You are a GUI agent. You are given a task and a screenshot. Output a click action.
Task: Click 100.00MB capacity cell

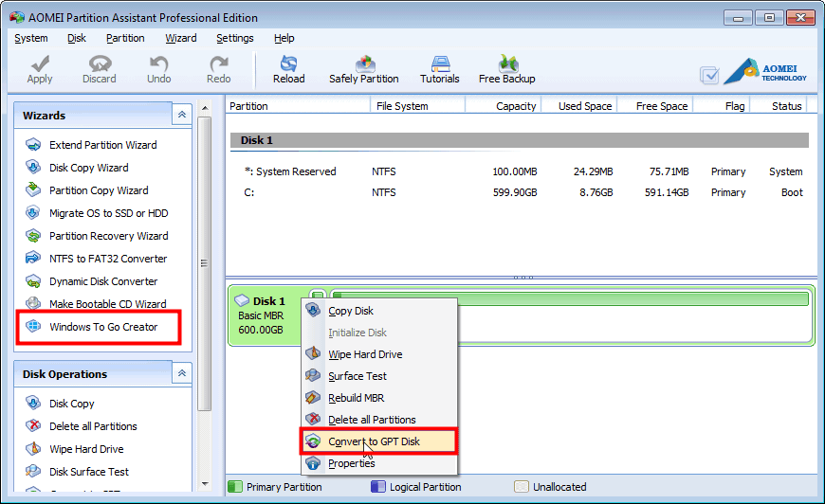pos(515,171)
